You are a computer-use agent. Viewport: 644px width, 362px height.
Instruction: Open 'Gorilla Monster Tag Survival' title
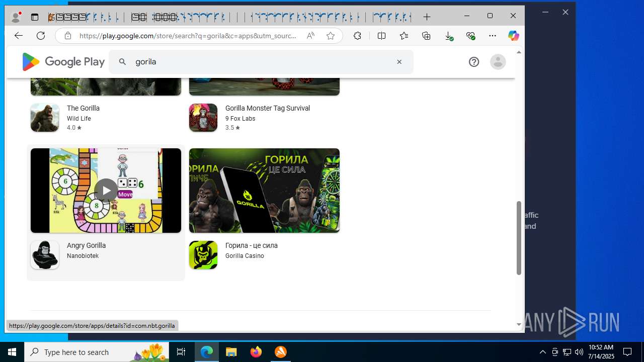coord(268,108)
